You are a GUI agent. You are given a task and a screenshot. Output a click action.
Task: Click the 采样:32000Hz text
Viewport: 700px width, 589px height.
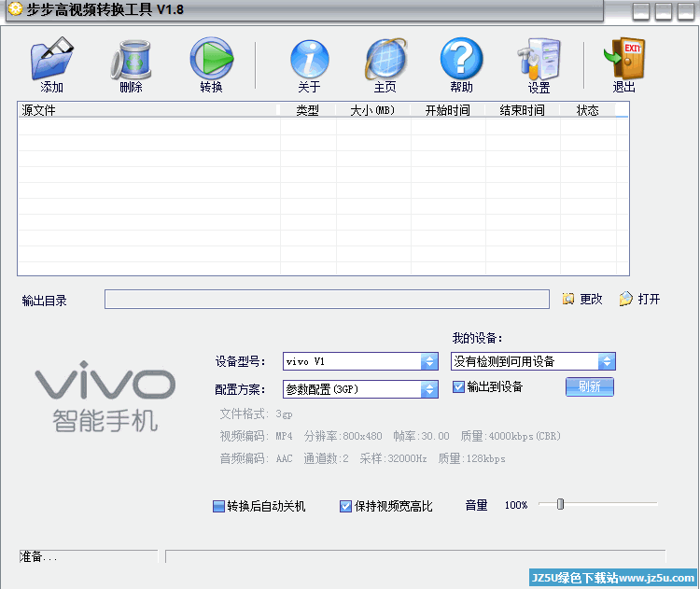pyautogui.click(x=393, y=458)
